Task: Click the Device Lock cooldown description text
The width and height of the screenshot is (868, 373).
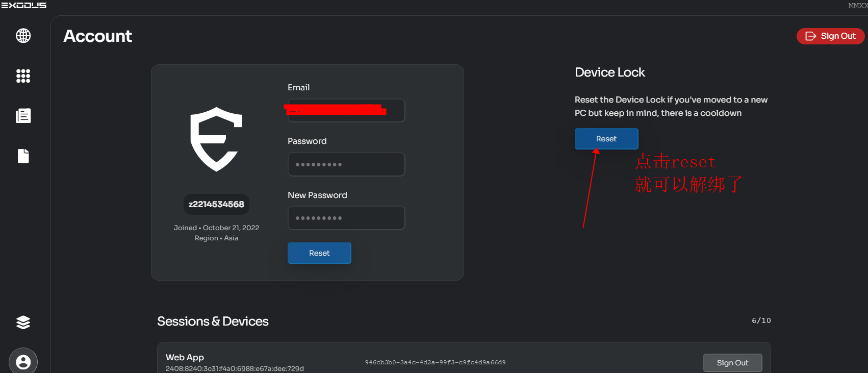Action: pos(671,106)
